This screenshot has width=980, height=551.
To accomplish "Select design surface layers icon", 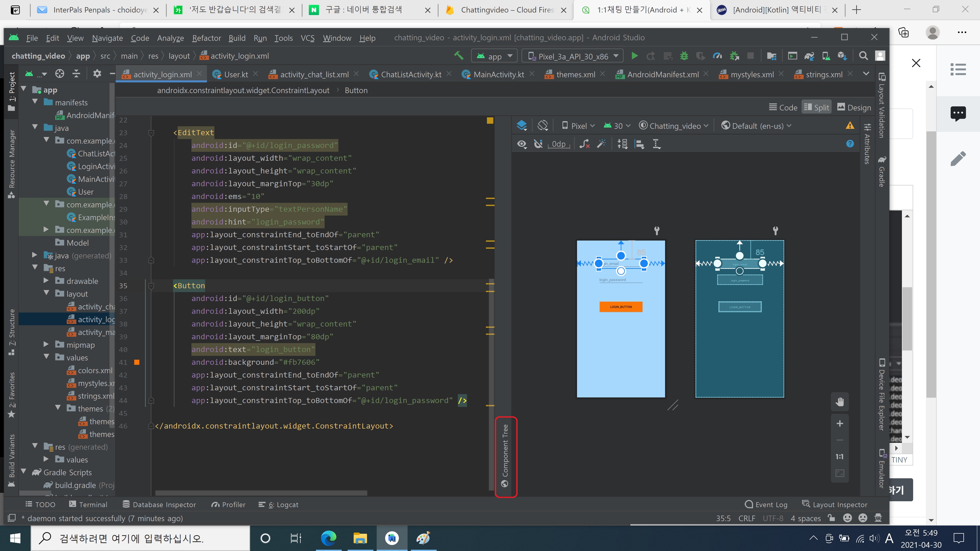I will tap(522, 126).
